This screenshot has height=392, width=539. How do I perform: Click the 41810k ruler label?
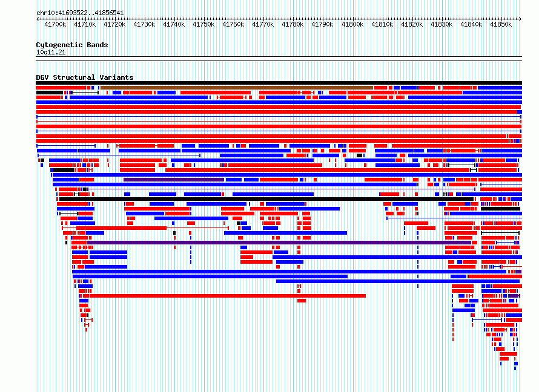(382, 24)
